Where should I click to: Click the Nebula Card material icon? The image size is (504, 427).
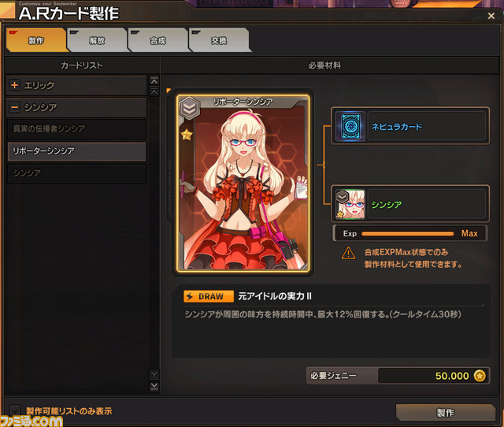click(350, 126)
